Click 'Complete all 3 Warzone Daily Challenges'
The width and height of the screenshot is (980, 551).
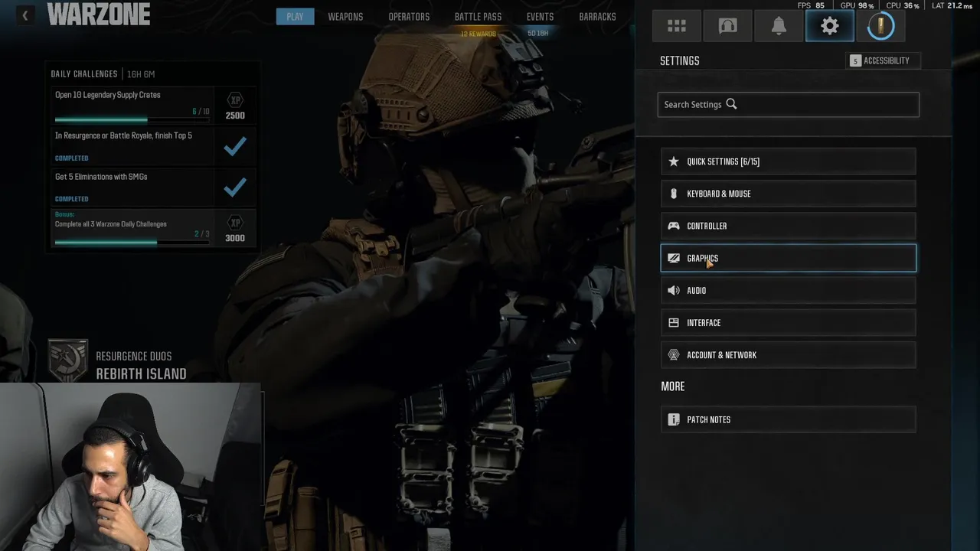(111, 224)
